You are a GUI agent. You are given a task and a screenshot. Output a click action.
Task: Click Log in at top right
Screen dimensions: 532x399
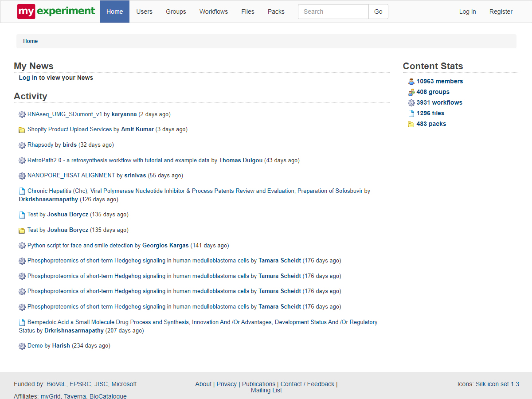coord(467,12)
